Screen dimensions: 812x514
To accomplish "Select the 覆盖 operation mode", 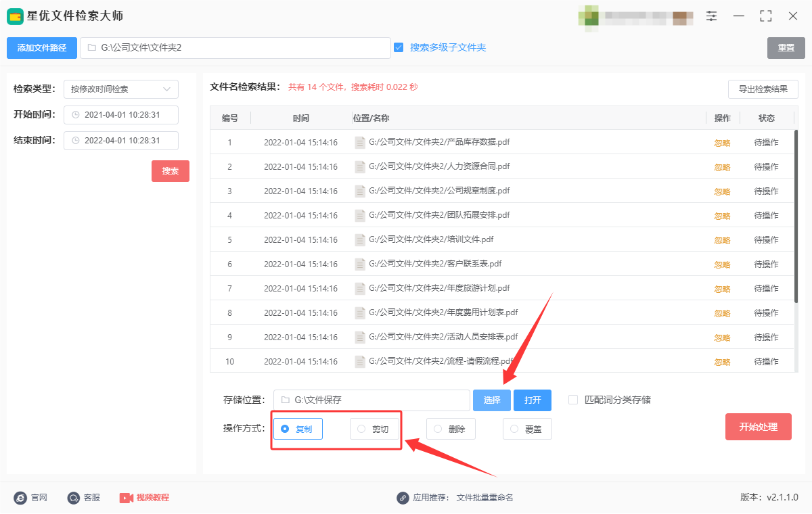I will [527, 429].
